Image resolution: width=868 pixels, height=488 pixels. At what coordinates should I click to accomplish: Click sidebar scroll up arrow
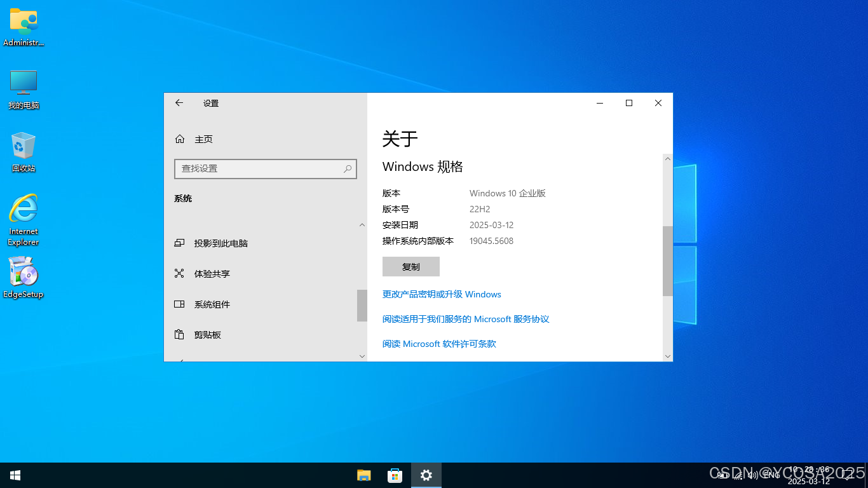[362, 225]
